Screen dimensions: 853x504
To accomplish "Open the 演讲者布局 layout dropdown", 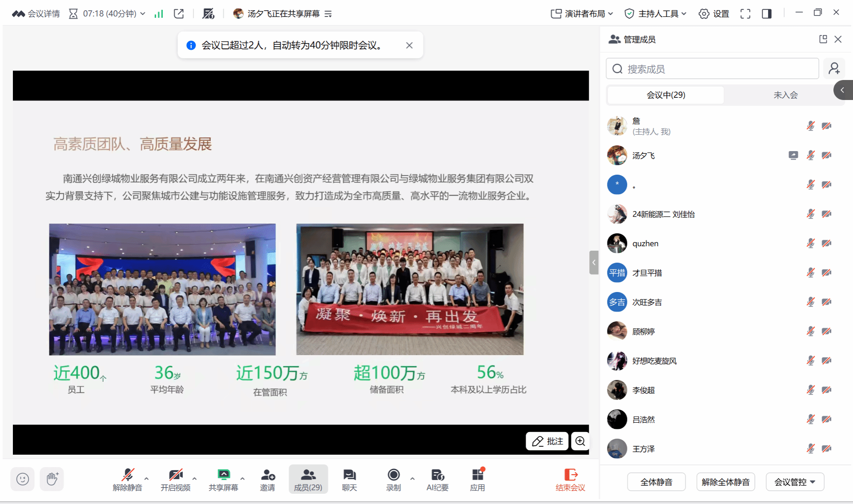I will click(582, 14).
